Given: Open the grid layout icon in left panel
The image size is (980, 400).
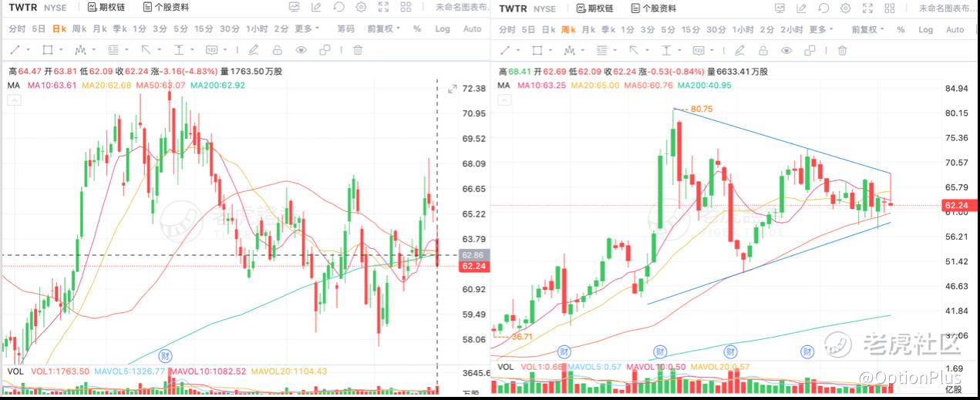Looking at the screenshot, I should 407,8.
